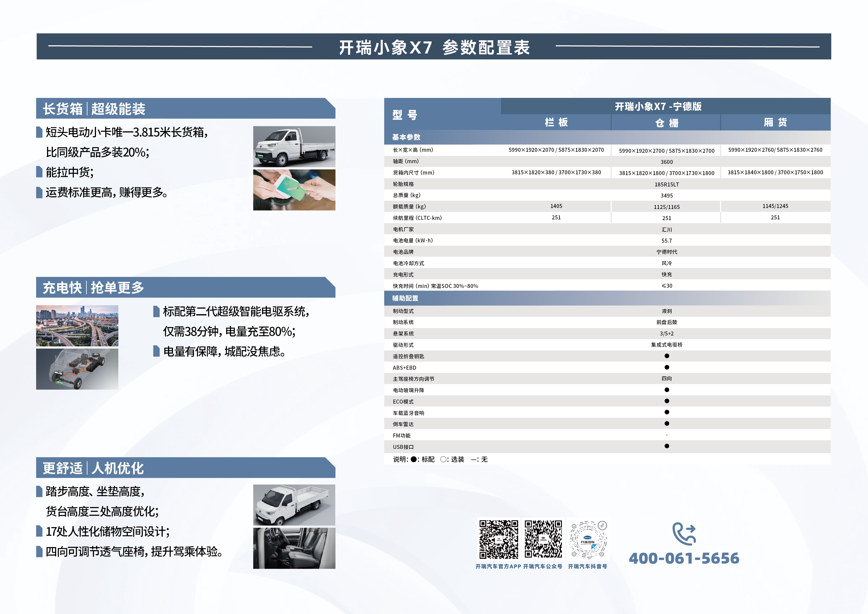Click the standard dot in ABS+EBD row

click(667, 367)
